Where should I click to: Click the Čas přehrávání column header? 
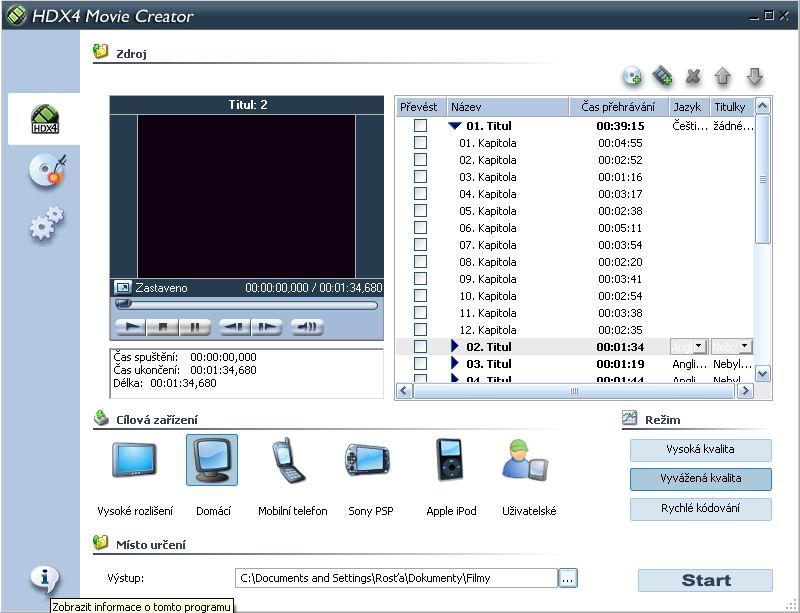click(618, 107)
